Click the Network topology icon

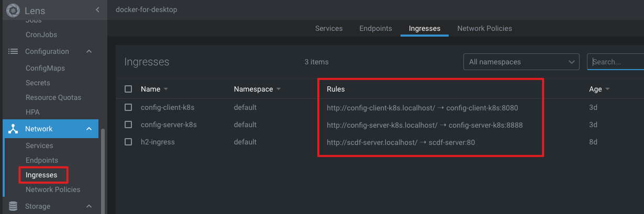[13, 129]
